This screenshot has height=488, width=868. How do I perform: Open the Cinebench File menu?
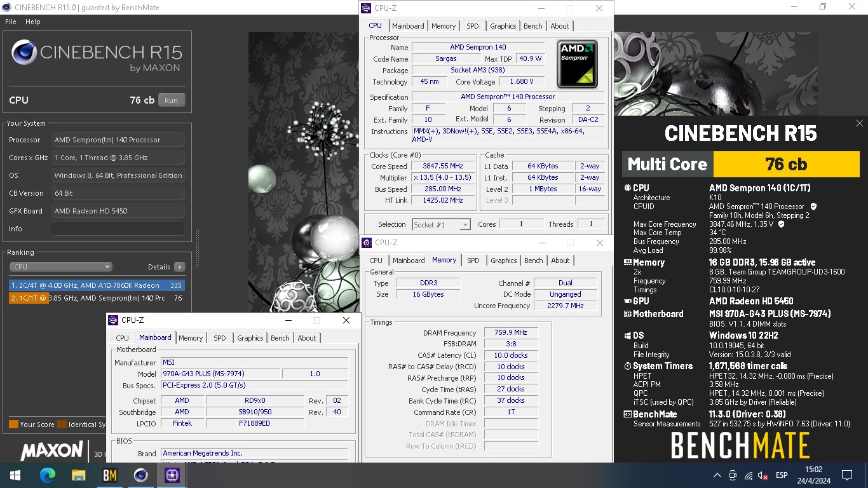coord(11,22)
